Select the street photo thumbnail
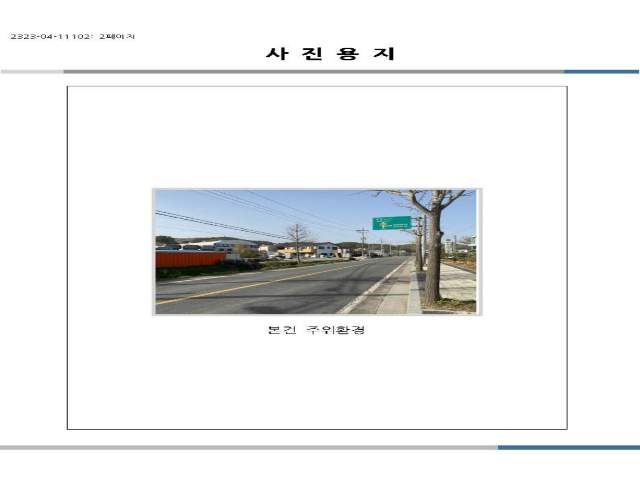The width and height of the screenshot is (640, 480). tap(316, 251)
